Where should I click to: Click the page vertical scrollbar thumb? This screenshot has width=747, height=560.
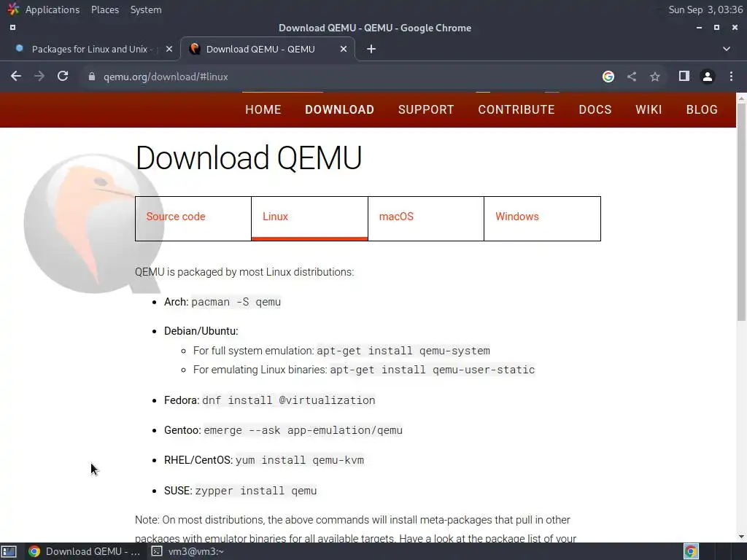tap(741, 212)
